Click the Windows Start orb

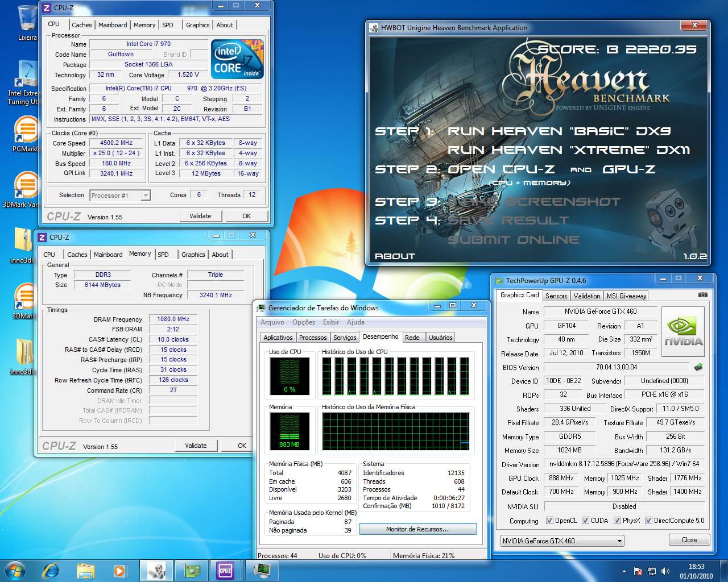(x=15, y=569)
